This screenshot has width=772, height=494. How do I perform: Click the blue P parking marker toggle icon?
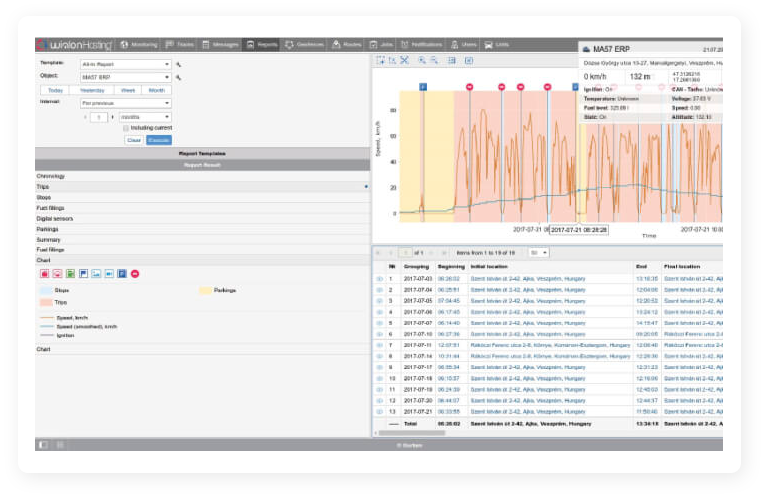tap(122, 274)
